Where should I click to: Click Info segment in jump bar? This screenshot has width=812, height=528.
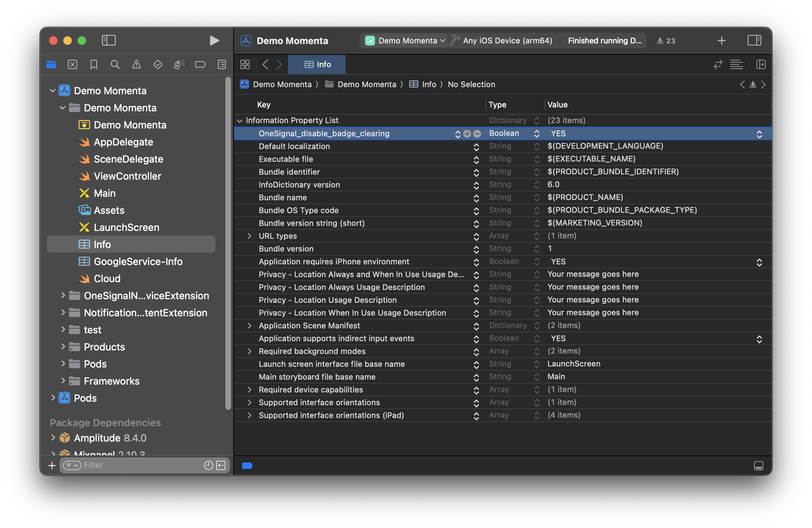click(x=423, y=85)
